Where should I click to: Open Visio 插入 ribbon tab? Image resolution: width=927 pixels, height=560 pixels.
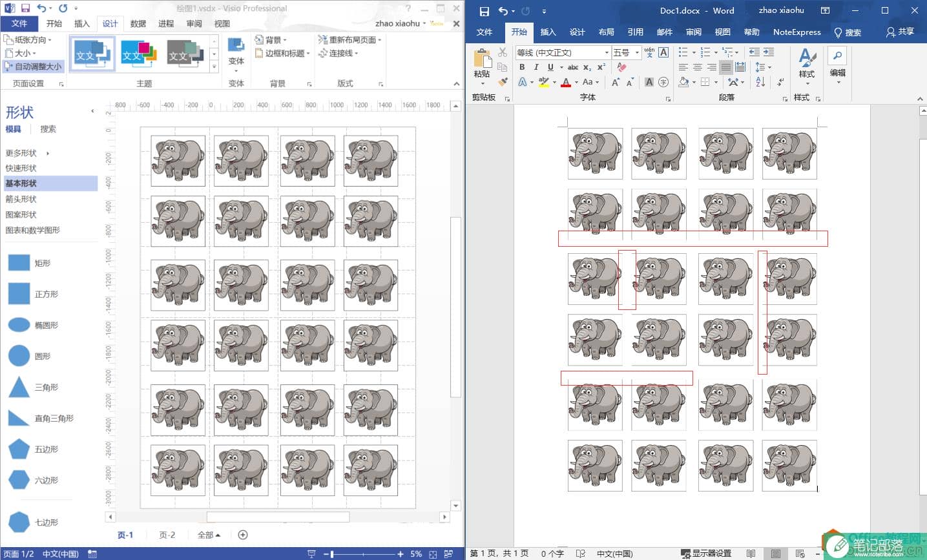point(82,24)
